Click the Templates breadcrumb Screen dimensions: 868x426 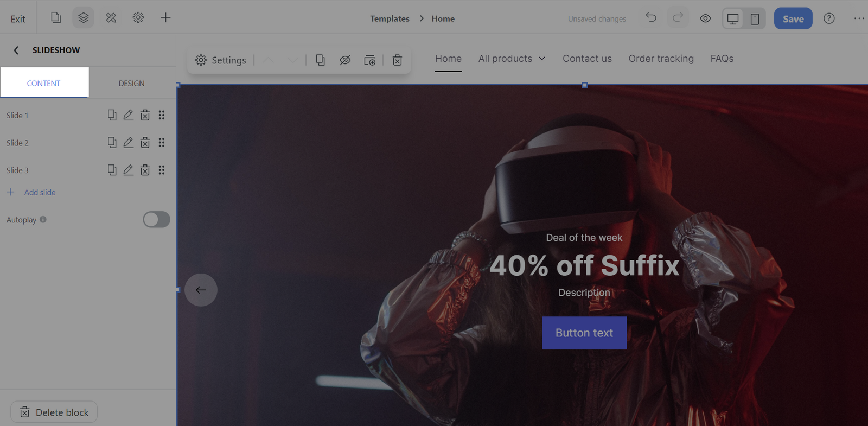click(x=390, y=18)
